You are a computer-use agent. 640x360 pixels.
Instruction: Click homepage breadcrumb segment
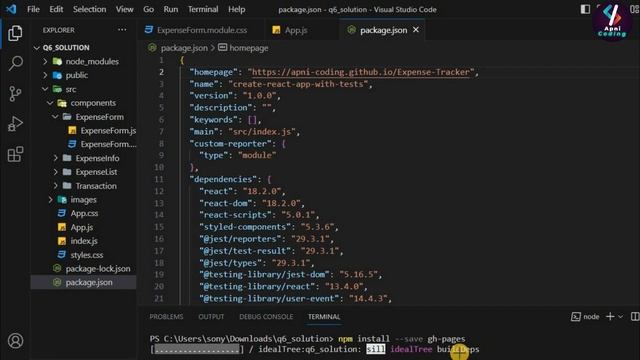(249, 48)
